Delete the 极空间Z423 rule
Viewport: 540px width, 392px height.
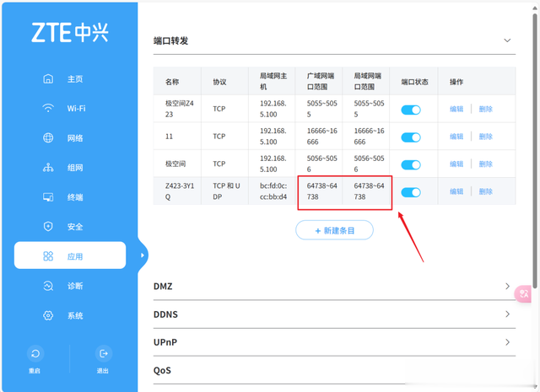point(486,109)
